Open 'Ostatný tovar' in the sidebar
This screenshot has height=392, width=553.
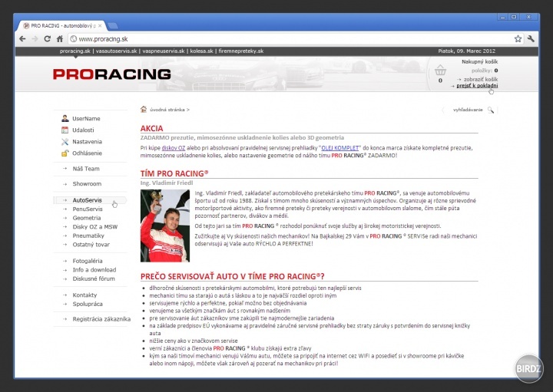pos(91,245)
